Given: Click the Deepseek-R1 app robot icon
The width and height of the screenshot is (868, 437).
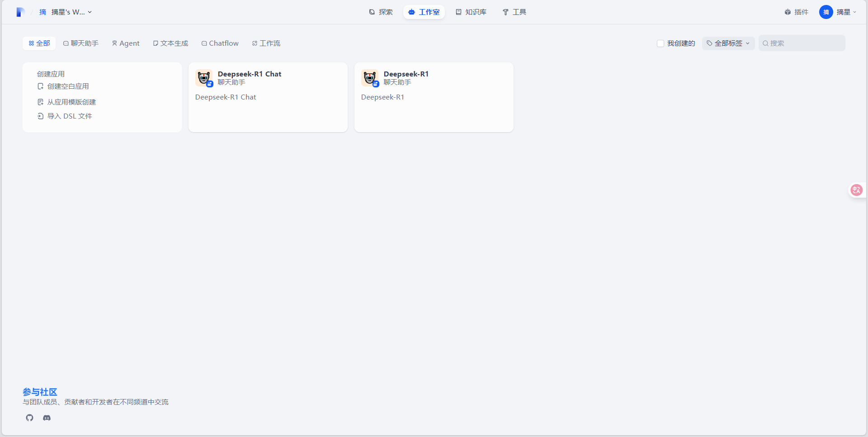Looking at the screenshot, I should point(370,78).
